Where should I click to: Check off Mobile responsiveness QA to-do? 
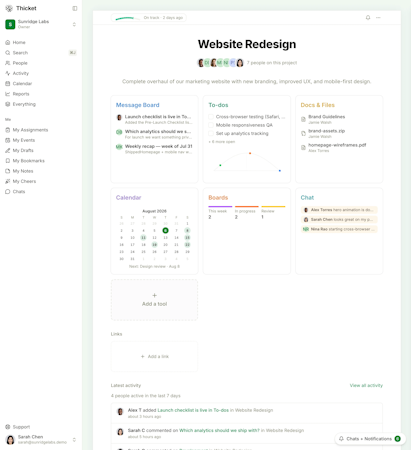211,125
